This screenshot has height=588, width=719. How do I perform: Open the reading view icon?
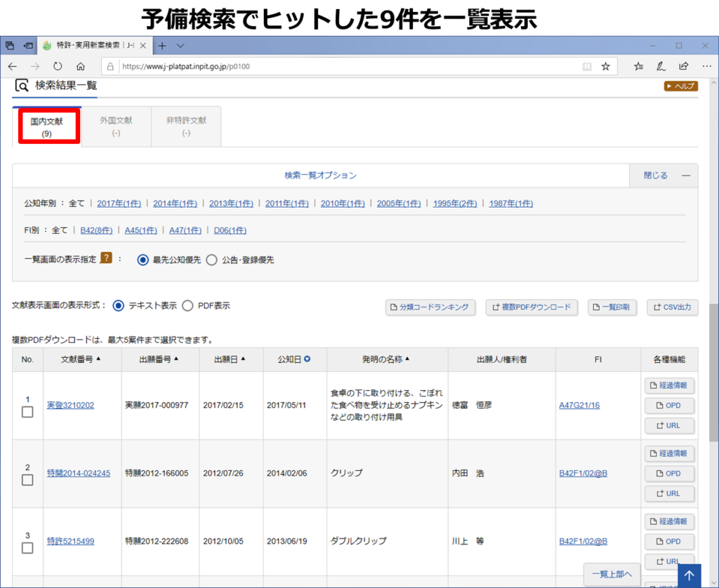(x=587, y=67)
